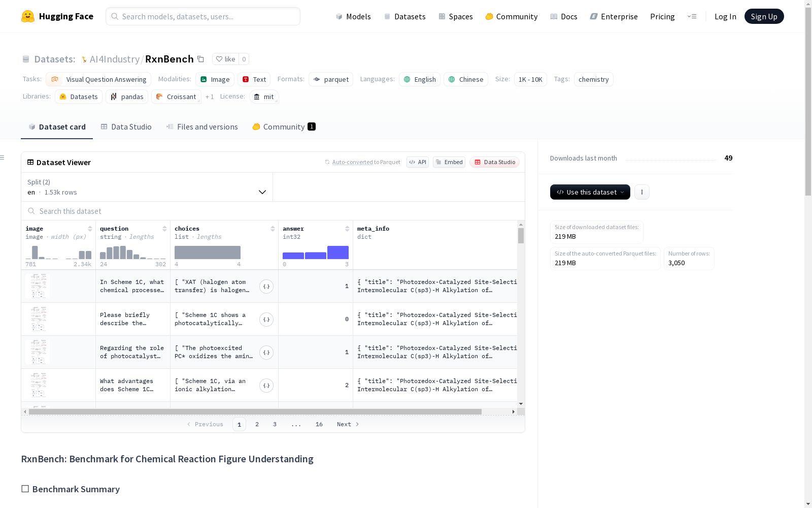Open the Pricing page
The height and width of the screenshot is (508, 812).
pos(662,16)
